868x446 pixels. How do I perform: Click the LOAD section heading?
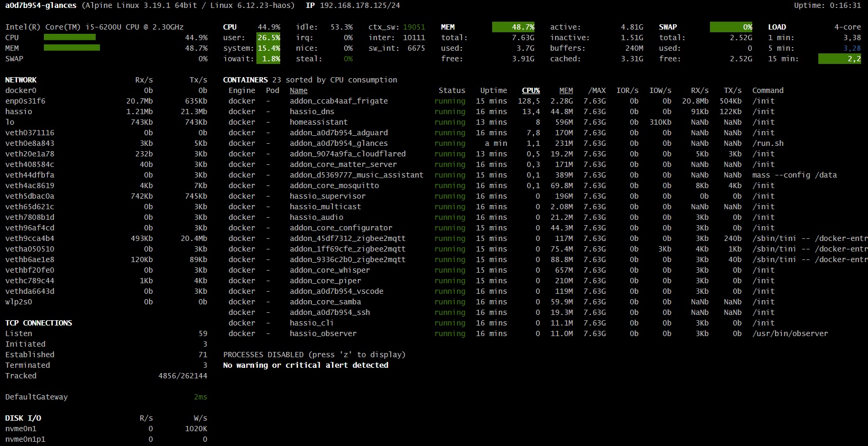coord(777,27)
